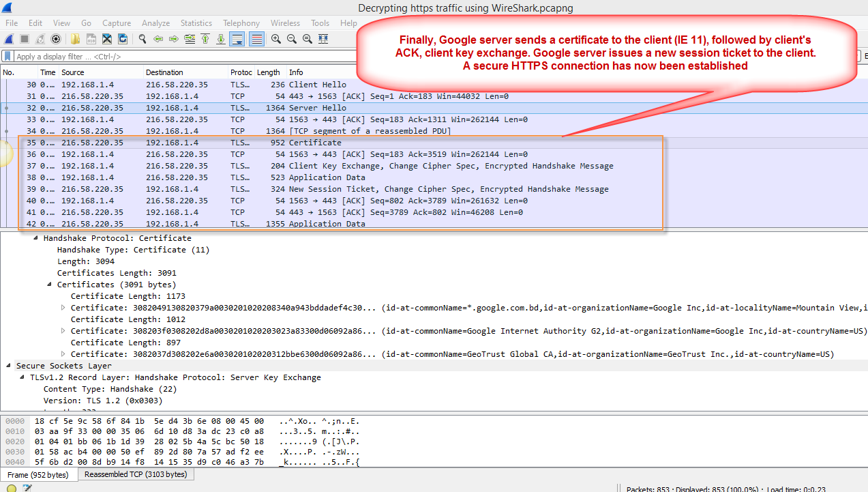Viewport: 868px width, 492px height.
Task: Open the Edit menu
Action: [x=35, y=23]
